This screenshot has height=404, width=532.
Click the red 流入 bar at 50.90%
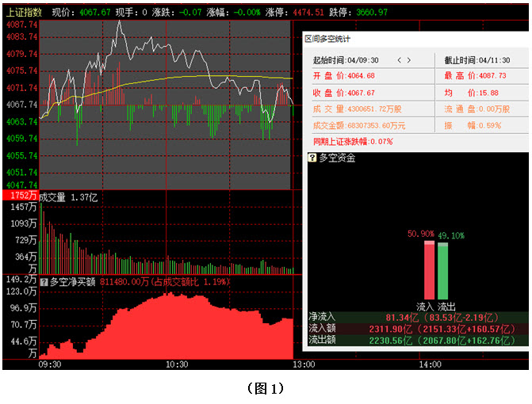(x=429, y=269)
